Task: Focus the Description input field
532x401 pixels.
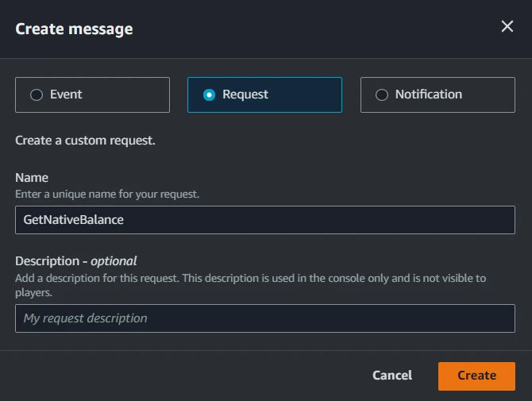Action: pos(318,318)
